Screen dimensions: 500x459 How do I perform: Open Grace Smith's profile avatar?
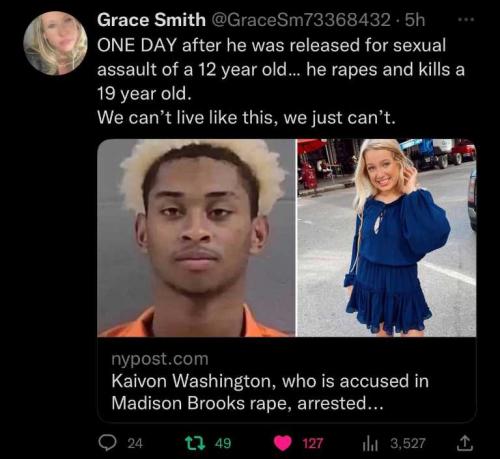[55, 43]
